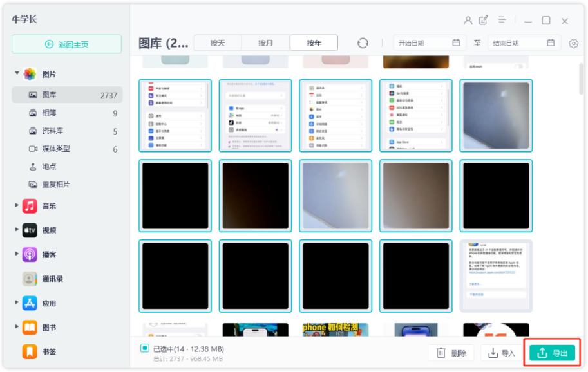The height and width of the screenshot is (372, 588).
Task: Click the 开始日期 start date field
Action: [x=430, y=43]
